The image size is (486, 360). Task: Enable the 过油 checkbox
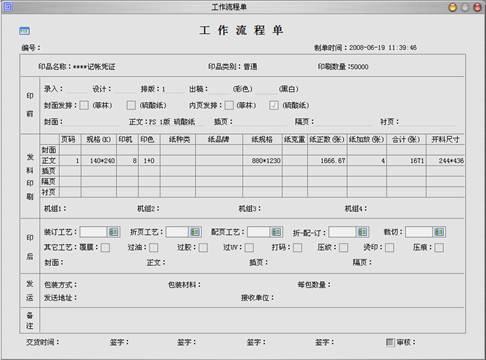(154, 247)
